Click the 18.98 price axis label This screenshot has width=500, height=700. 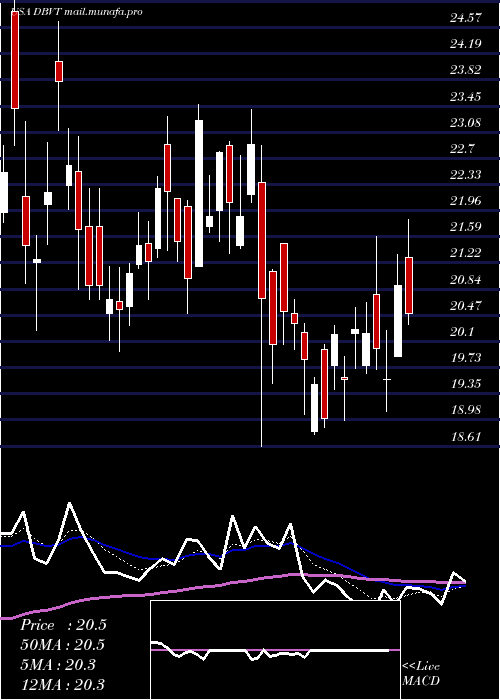[x=466, y=410]
